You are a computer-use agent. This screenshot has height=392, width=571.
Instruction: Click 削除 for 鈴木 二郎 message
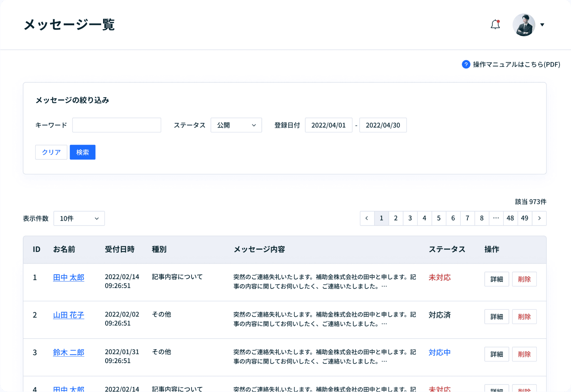pos(524,354)
